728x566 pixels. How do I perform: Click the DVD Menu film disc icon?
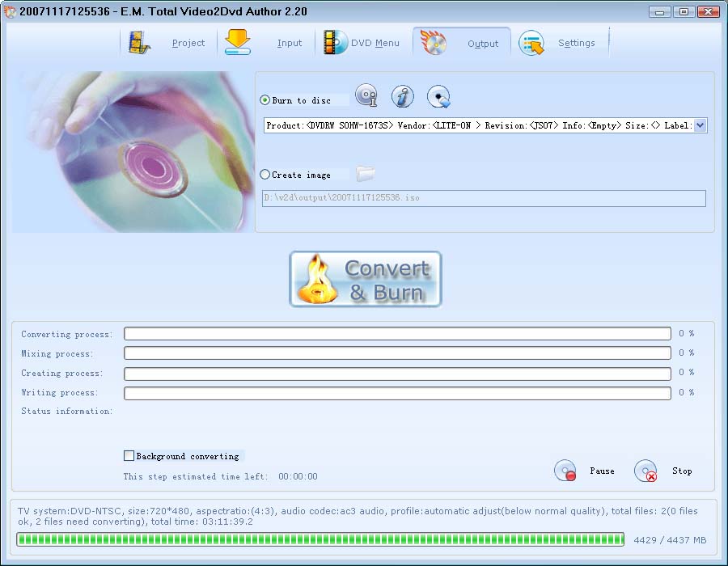(x=335, y=43)
